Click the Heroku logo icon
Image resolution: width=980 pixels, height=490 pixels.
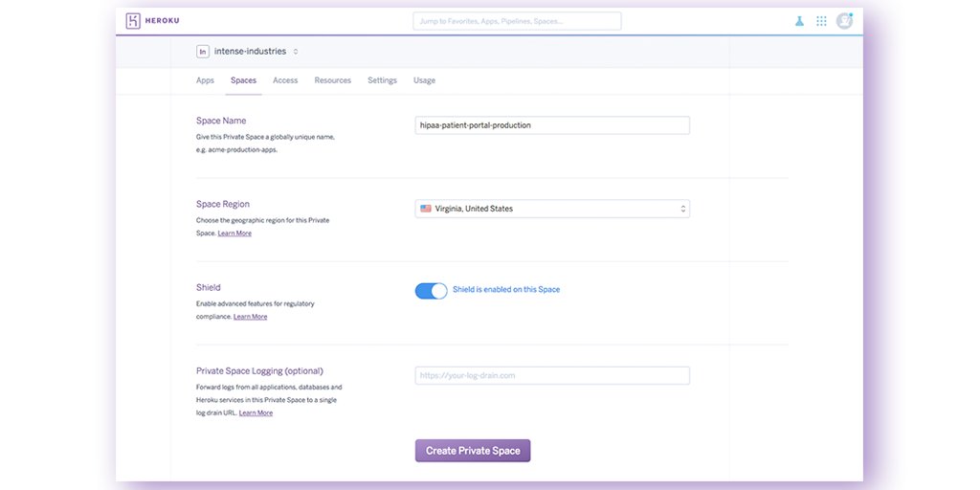133,21
